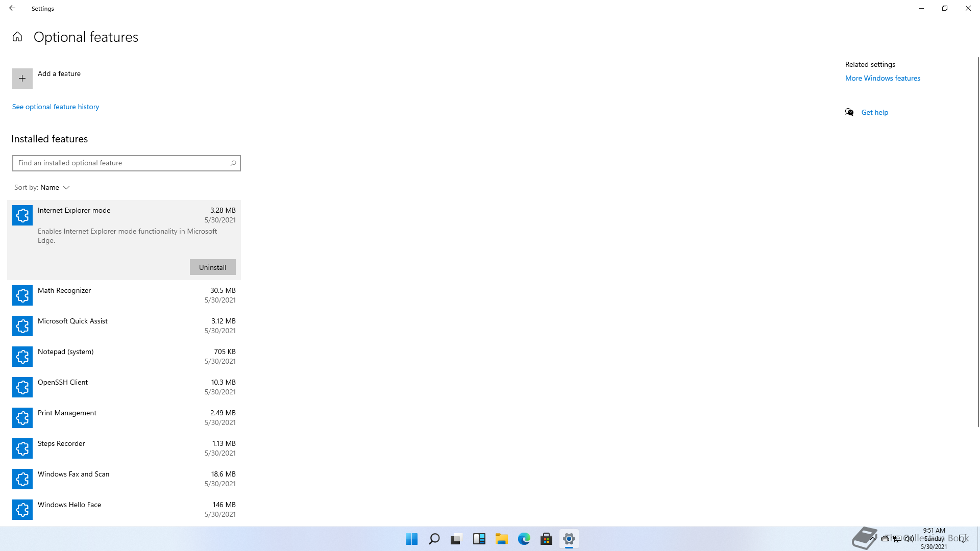Click the 18.6 MB size value
This screenshot has width=980, height=551.
(x=224, y=474)
